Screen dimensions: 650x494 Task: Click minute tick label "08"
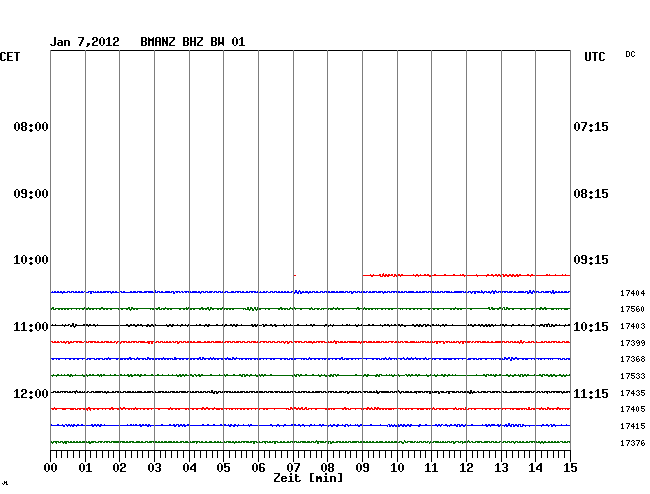tap(327, 468)
